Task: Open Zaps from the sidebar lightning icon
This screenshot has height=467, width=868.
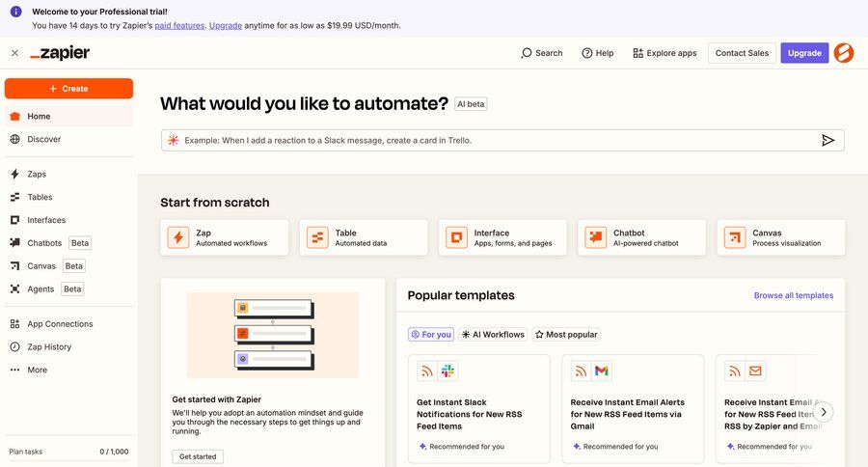Action: tap(14, 174)
